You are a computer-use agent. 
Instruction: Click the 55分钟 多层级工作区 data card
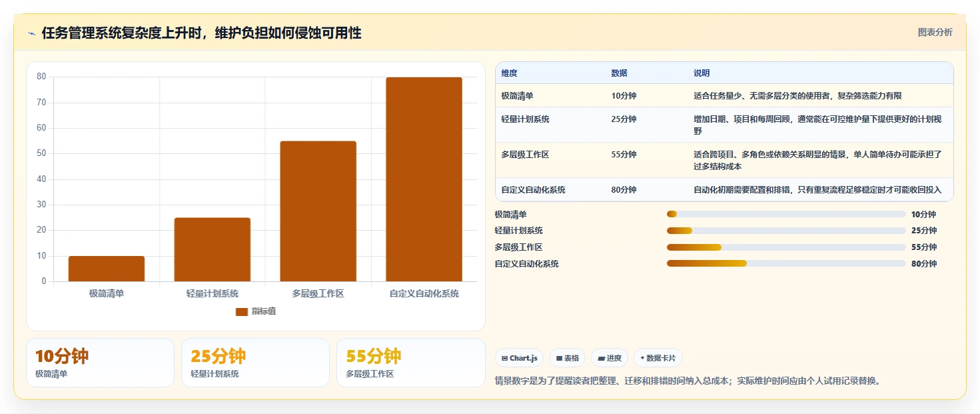(x=411, y=363)
